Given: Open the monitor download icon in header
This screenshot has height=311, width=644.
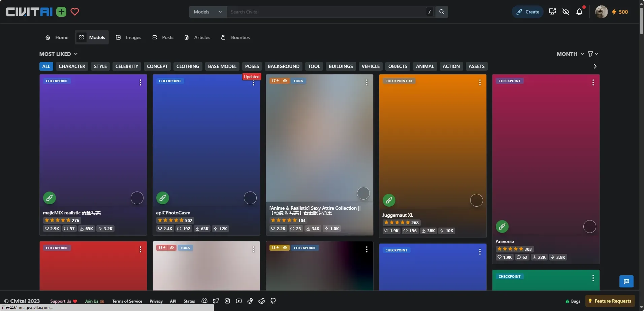Looking at the screenshot, I should coord(552,12).
